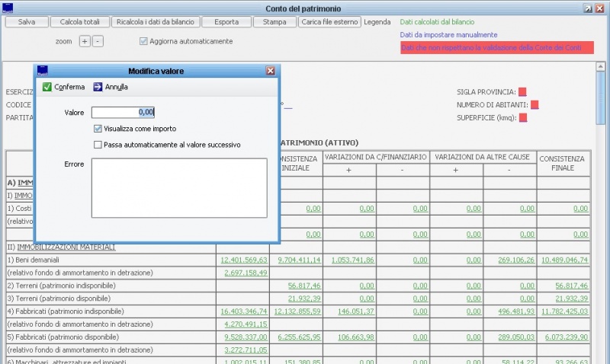Click the green Conferma checkmark icon
The height and width of the screenshot is (364, 610).
(47, 87)
